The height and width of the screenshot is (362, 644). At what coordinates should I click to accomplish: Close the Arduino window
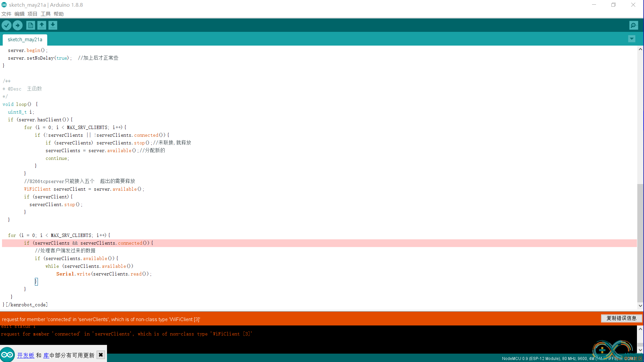[633, 5]
